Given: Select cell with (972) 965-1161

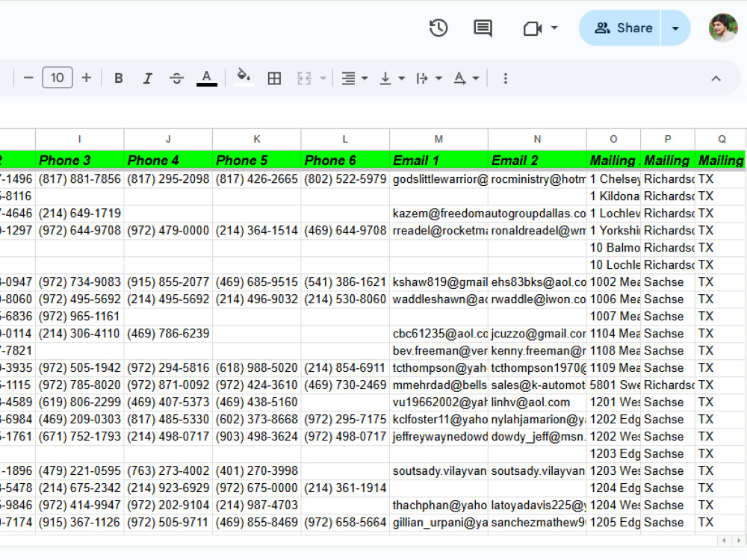Looking at the screenshot, I should pyautogui.click(x=80, y=317).
